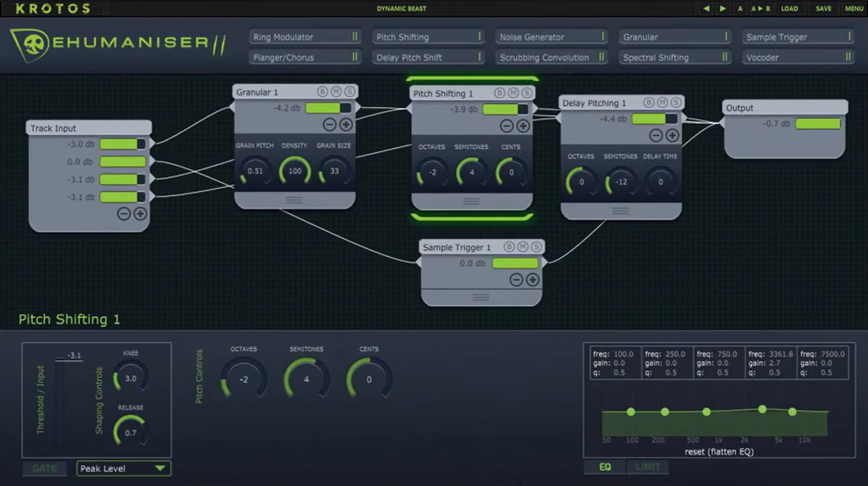Collapse Delay Pitching 1 node via handle
Image resolution: width=868 pixels, height=486 pixels.
(621, 211)
